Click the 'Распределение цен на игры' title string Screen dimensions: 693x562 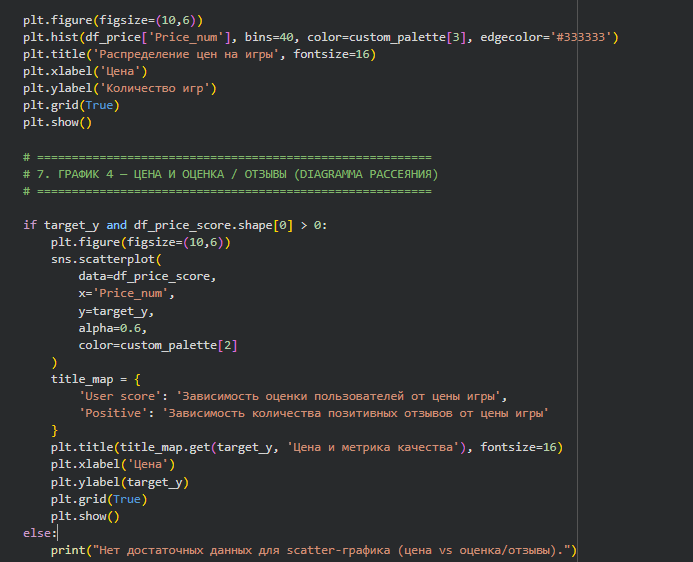[186, 54]
